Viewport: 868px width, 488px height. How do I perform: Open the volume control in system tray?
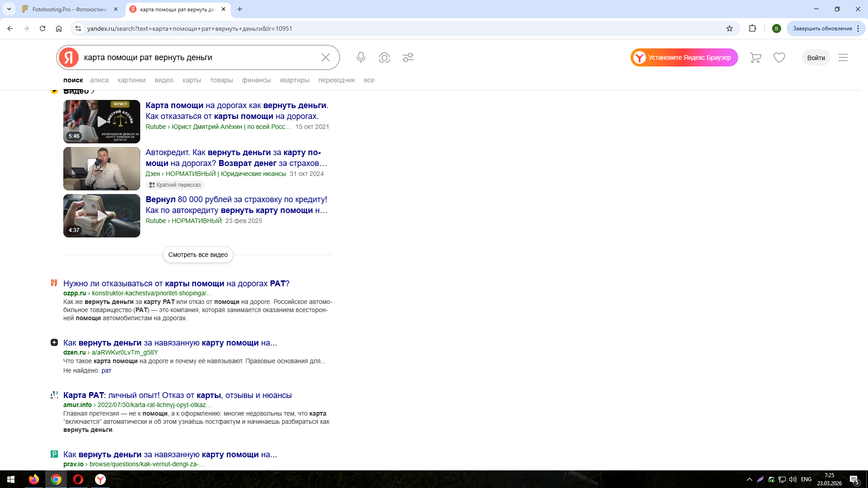793,479
